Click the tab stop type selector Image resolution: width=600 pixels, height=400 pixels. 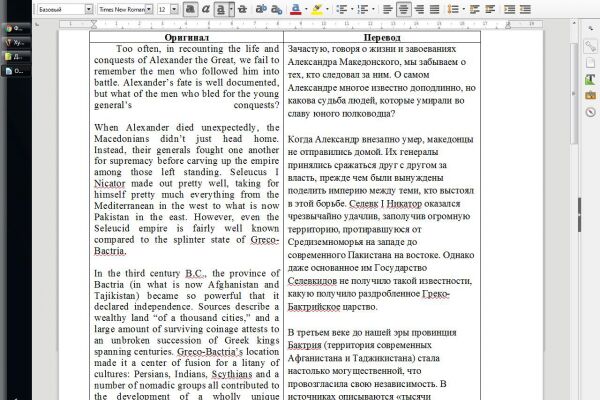click(x=37, y=24)
